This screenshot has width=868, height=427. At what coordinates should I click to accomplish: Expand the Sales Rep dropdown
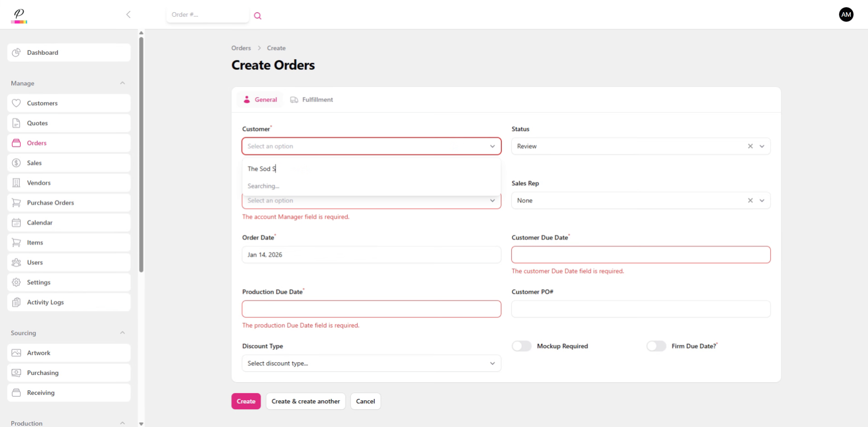coord(763,200)
